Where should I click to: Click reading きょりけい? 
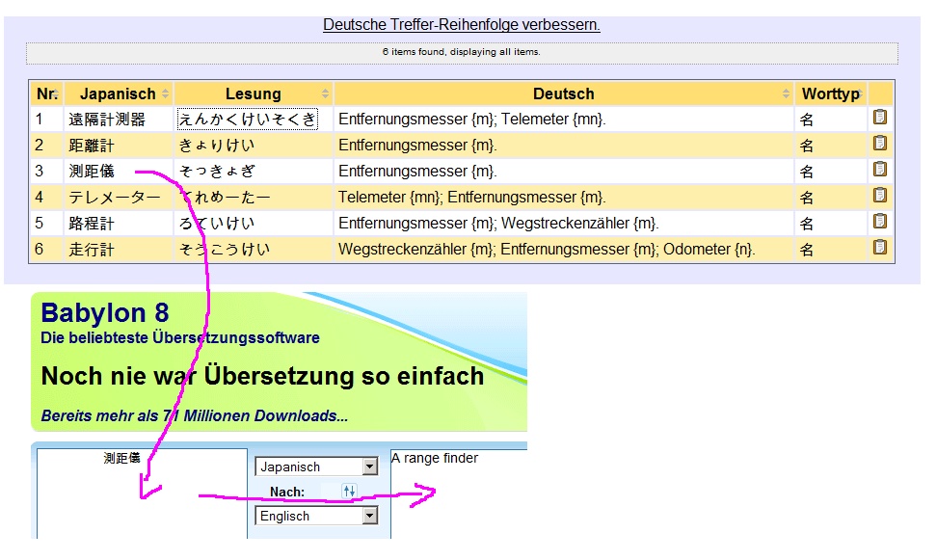pyautogui.click(x=217, y=146)
